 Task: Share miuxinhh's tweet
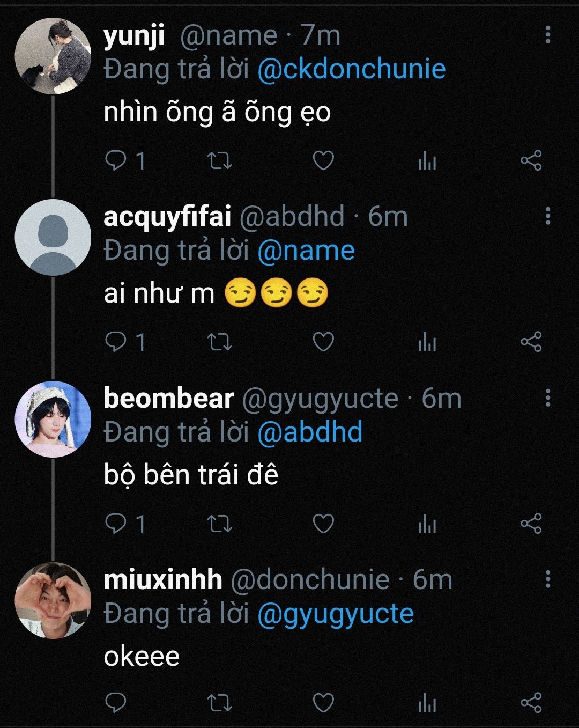tap(531, 703)
